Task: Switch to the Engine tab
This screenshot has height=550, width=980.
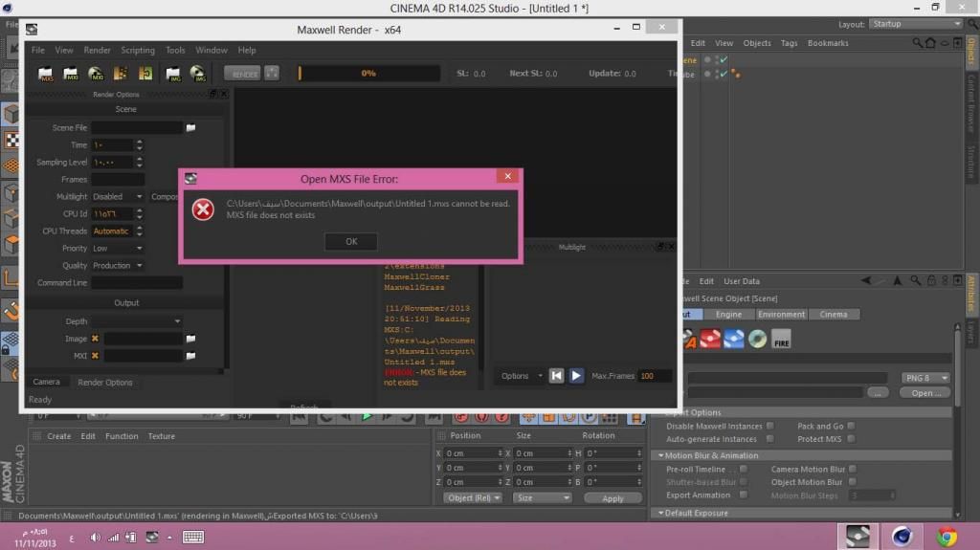Action: 728,315
